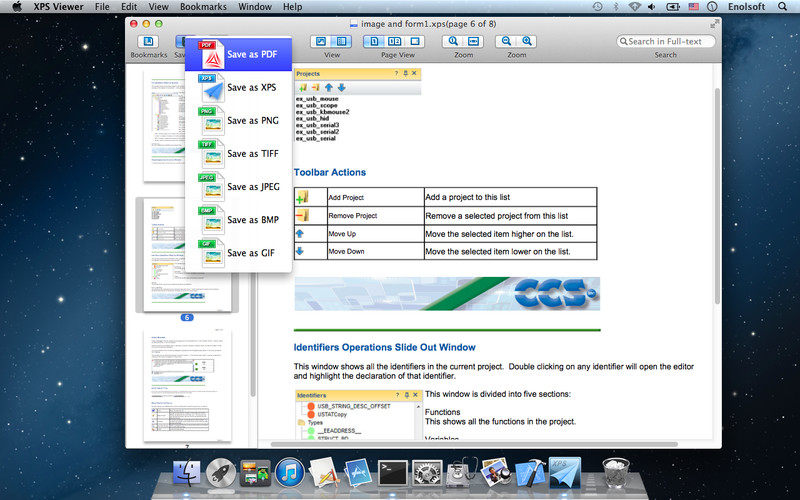Click the zoom out magnifier icon
Screen dimensions: 800x500
coord(506,41)
